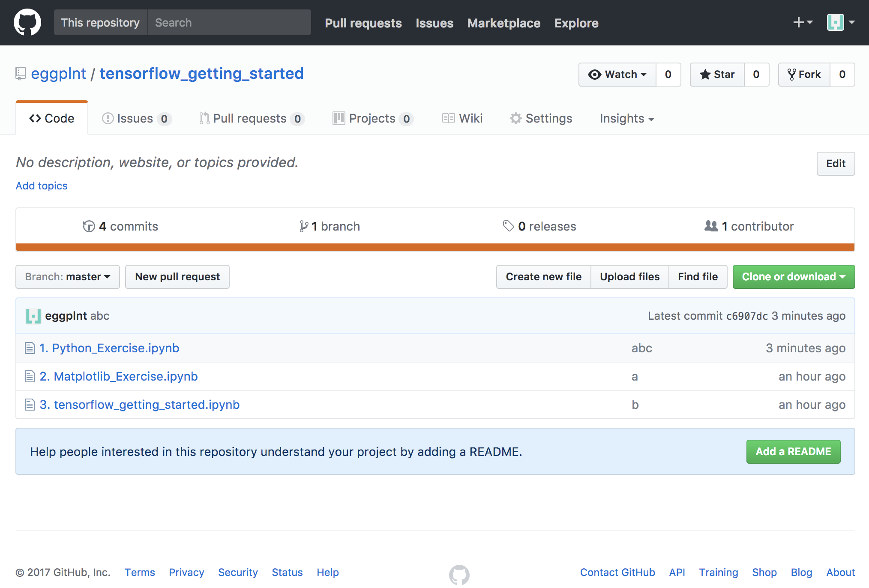Click the eggplnt avatar in latest commit row

(x=33, y=316)
